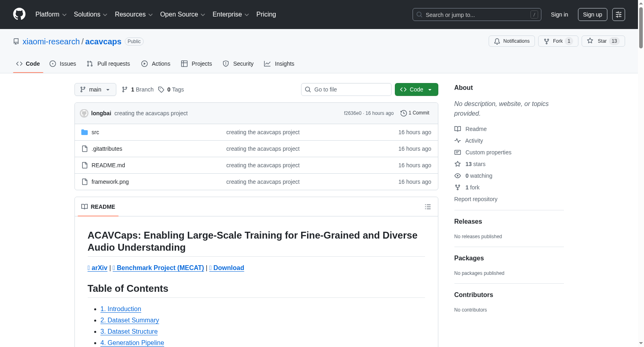The width and height of the screenshot is (644, 347).
Task: Click the tag icon beside 0 Tags
Action: tap(161, 89)
